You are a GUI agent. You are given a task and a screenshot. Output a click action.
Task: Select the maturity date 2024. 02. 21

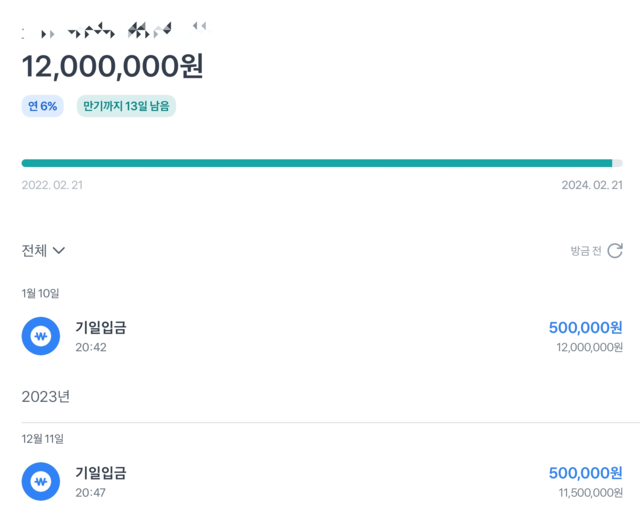pos(592,185)
